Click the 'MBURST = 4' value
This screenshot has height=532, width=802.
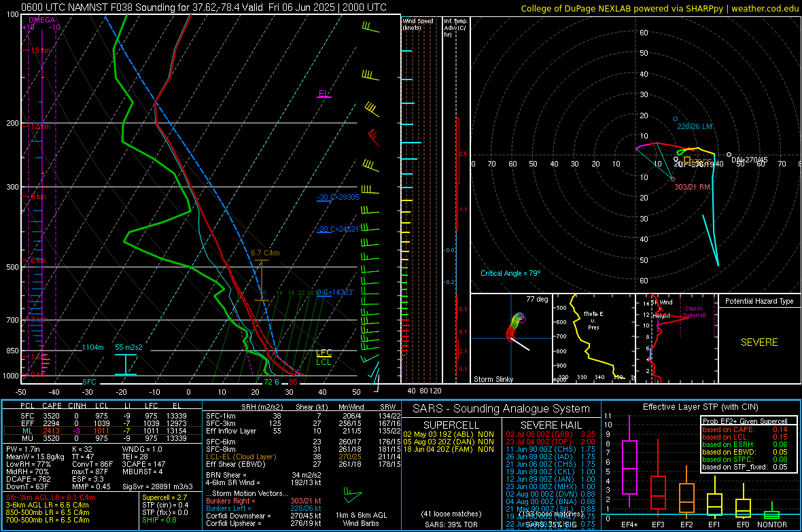tap(142, 472)
